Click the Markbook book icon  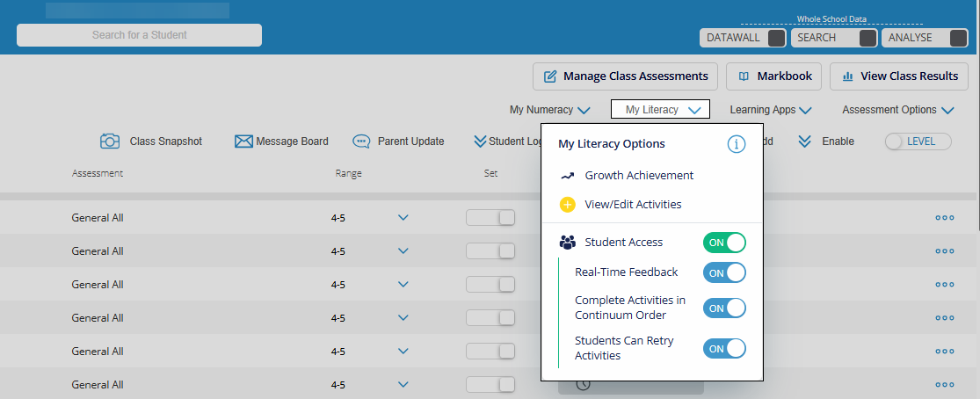(744, 76)
